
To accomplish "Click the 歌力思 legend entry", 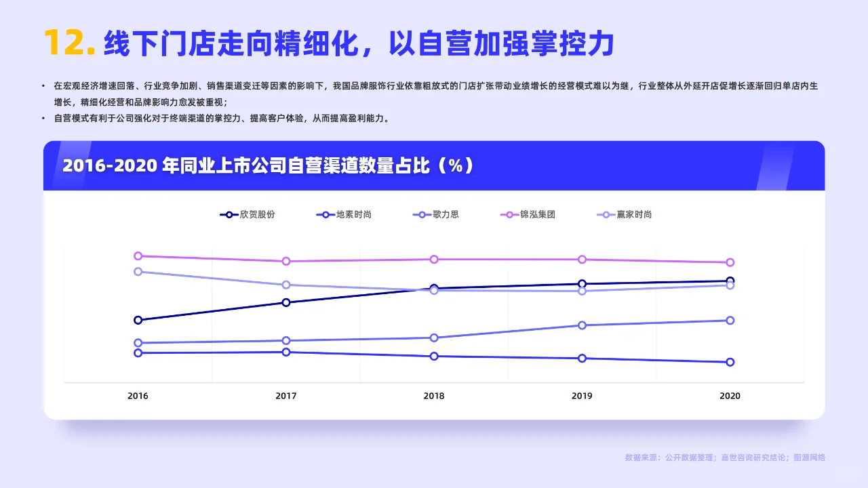I will point(435,214).
